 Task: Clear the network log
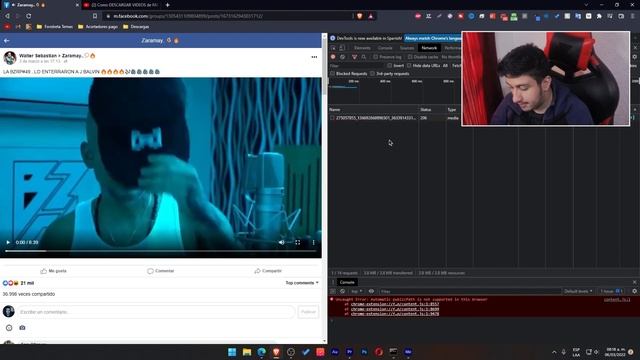click(342, 57)
